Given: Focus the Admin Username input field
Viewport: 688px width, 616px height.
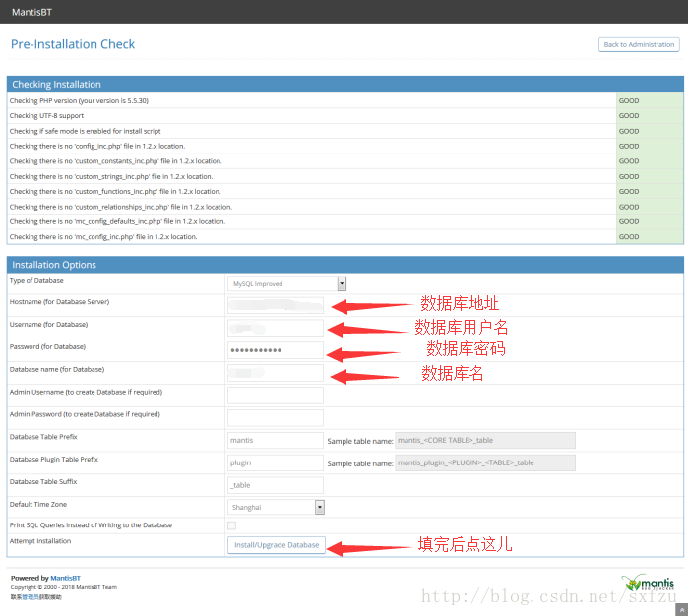Looking at the screenshot, I should tap(276, 396).
